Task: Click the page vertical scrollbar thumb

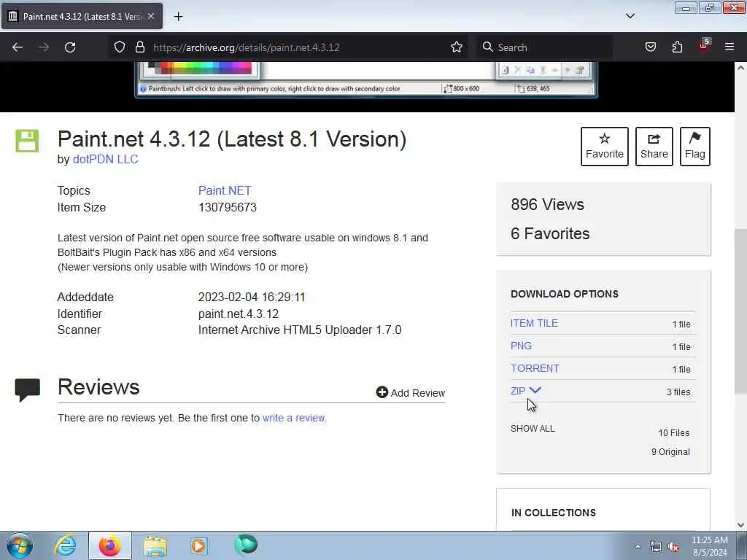Action: [741, 311]
